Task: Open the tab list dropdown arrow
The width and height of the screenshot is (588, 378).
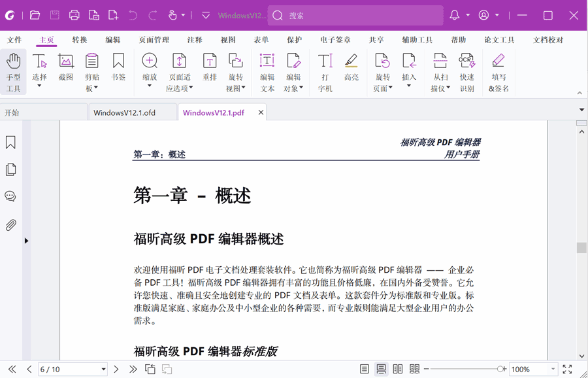Action: tap(581, 110)
